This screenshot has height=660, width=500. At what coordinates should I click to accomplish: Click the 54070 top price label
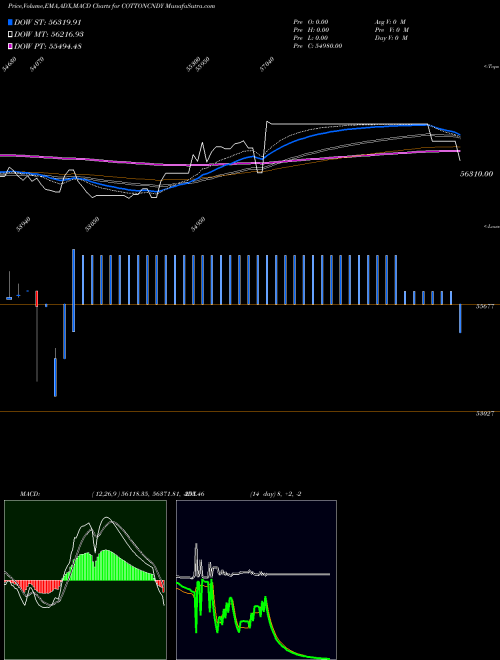click(37, 65)
